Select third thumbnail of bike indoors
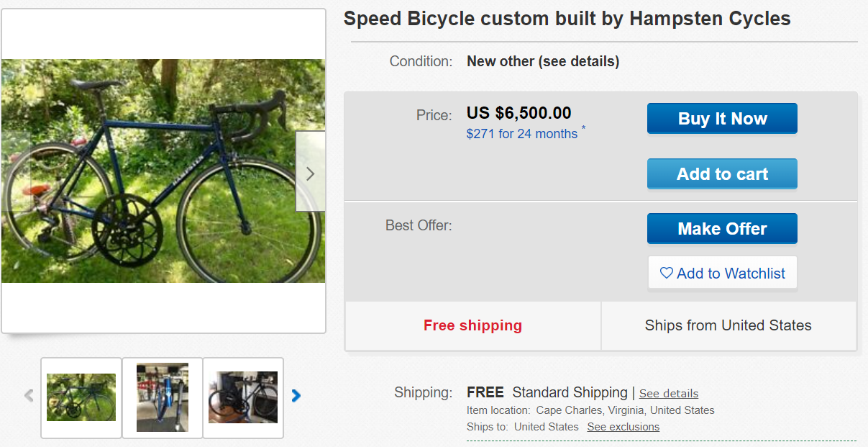The width and height of the screenshot is (868, 447). click(x=243, y=397)
